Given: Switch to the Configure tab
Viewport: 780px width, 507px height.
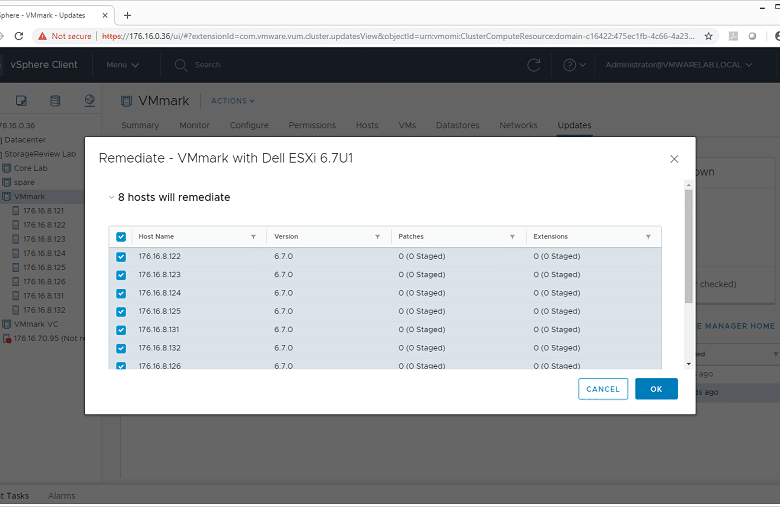Looking at the screenshot, I should (249, 125).
